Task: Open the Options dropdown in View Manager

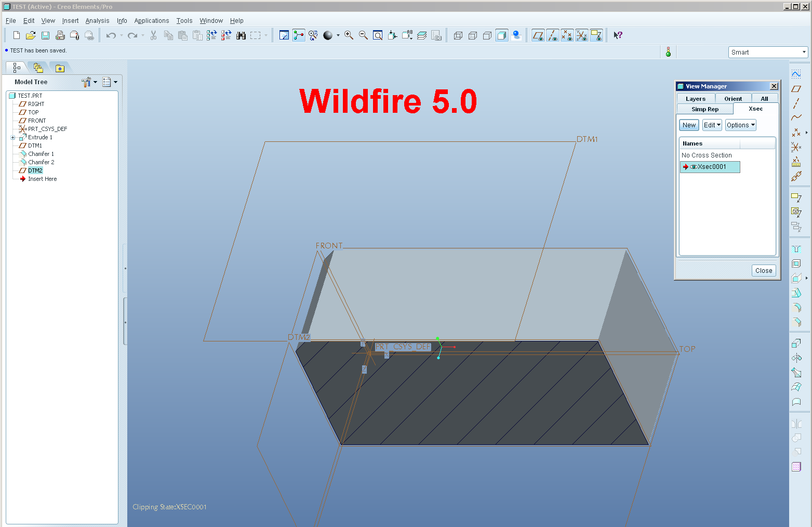Action: (x=740, y=125)
